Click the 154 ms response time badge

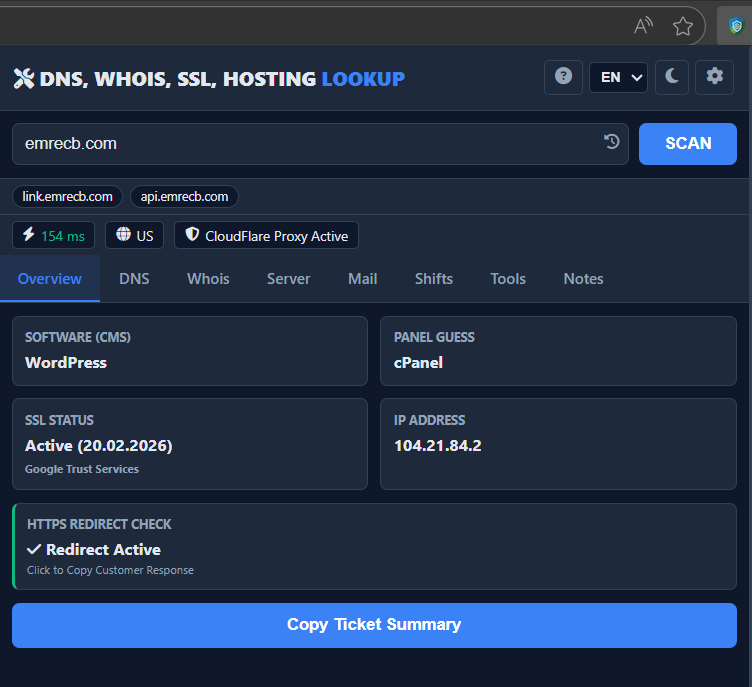click(54, 236)
